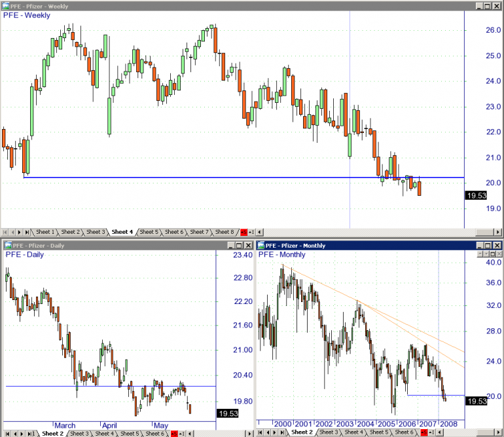Image resolution: width=504 pixels, height=437 pixels.
Task: Go to next sheet in Monthly window
Action: 275,432
